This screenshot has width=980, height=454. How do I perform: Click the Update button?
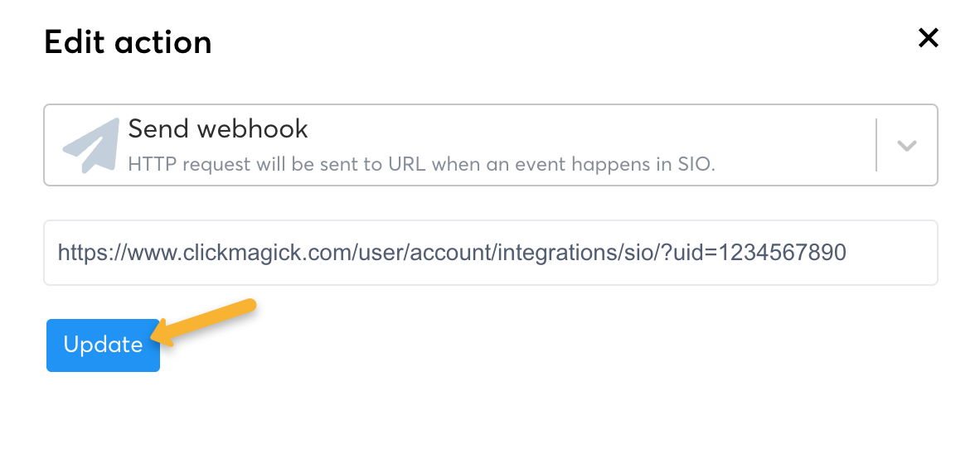(x=103, y=345)
